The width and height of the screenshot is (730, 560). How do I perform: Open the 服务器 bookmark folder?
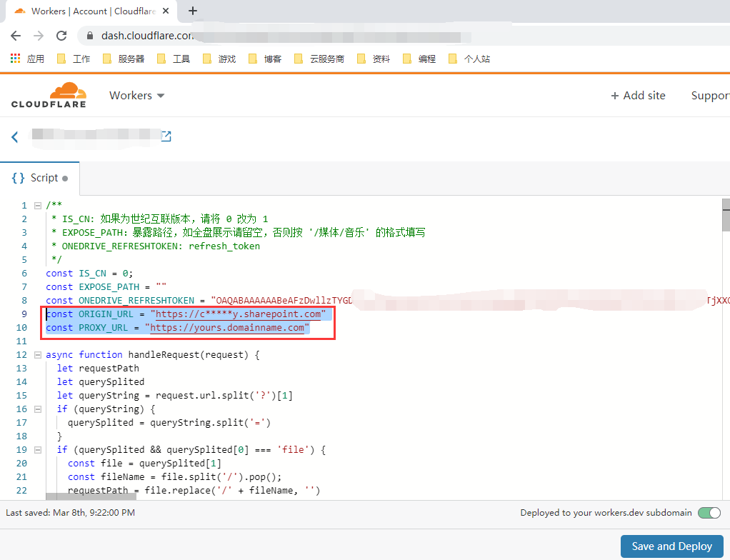coord(124,59)
